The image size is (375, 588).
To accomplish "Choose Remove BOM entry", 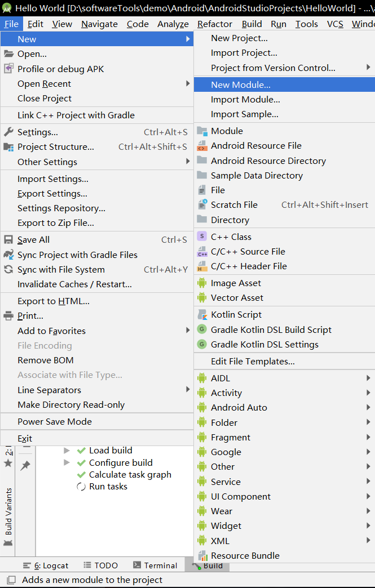I will [97, 360].
